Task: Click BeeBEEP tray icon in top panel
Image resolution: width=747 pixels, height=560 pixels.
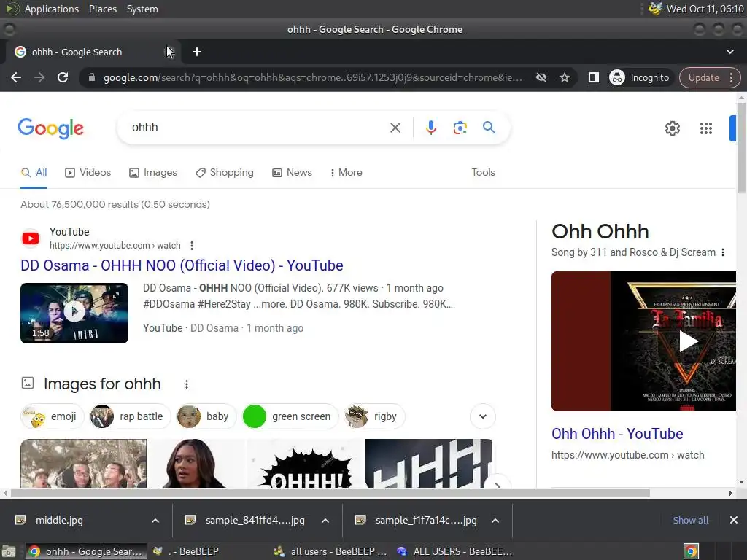Action: (x=656, y=9)
